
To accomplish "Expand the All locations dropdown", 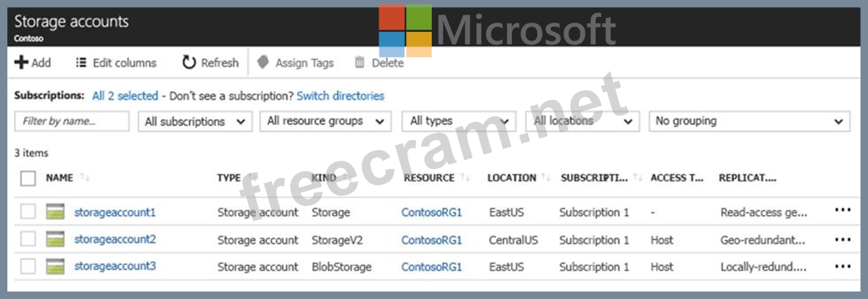I will point(582,121).
